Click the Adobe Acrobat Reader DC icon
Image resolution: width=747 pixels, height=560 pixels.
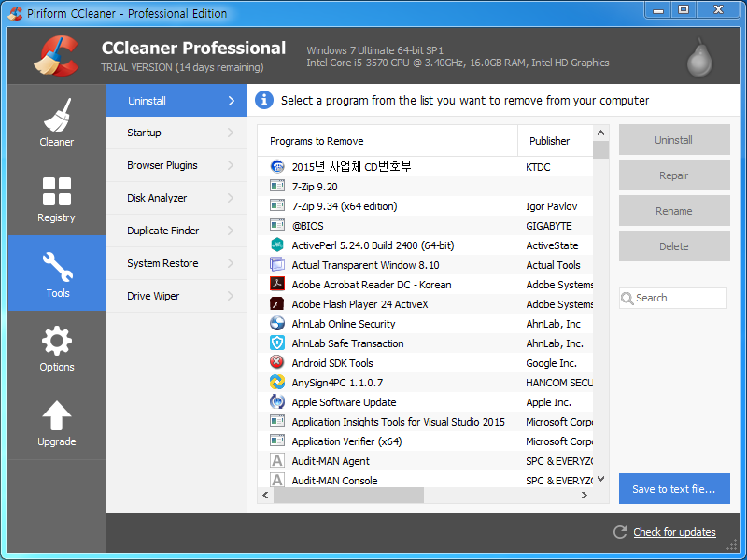click(277, 285)
